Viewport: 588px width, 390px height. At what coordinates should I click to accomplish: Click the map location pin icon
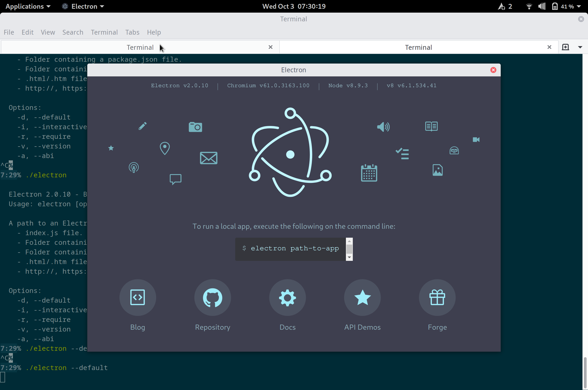[x=165, y=148]
